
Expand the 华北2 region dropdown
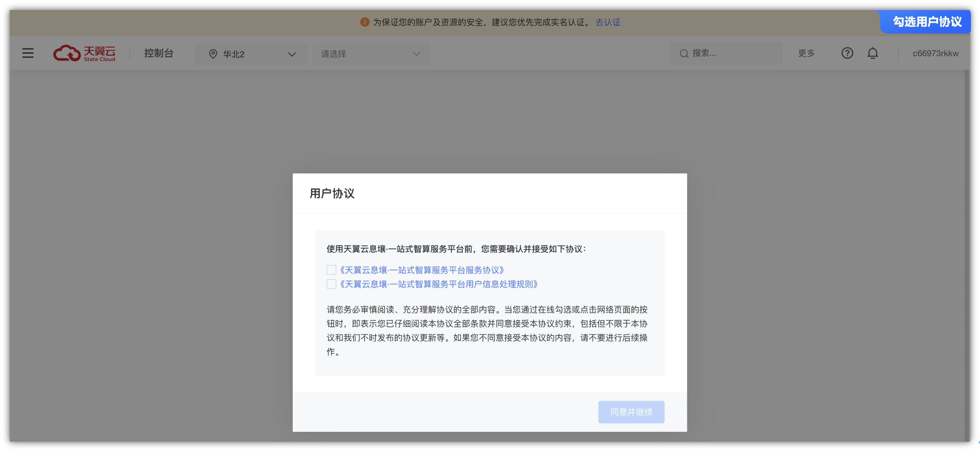[x=251, y=54]
